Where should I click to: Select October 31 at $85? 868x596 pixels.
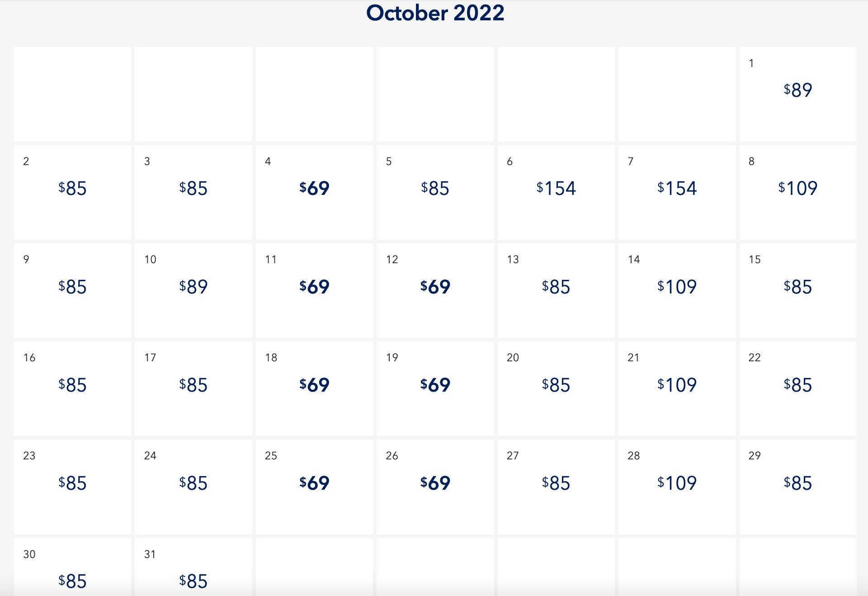pyautogui.click(x=193, y=581)
